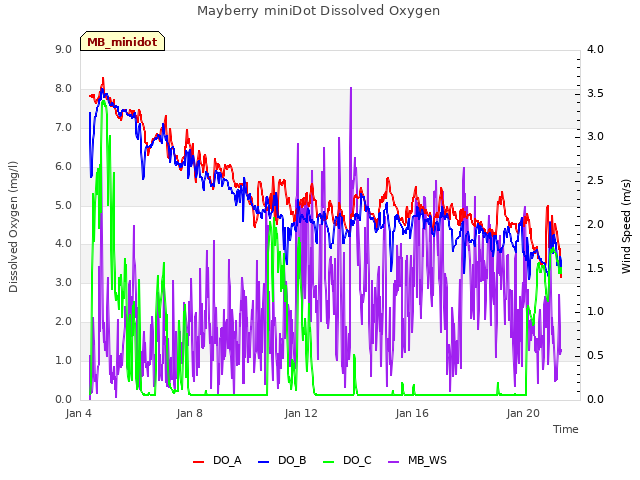This screenshot has height=480, width=640.
Task: Select the DO_A legend label
Action: click(x=227, y=460)
